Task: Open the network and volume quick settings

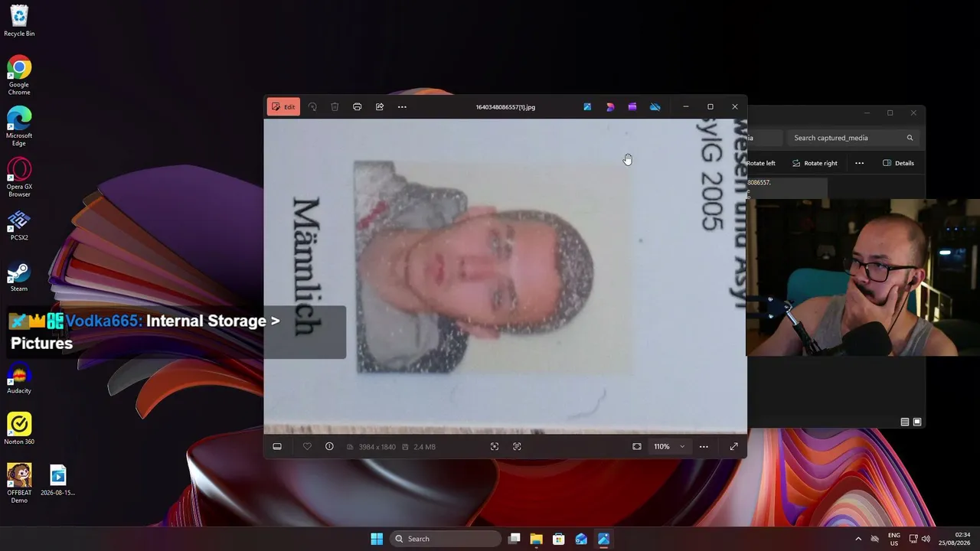Action: click(919, 539)
